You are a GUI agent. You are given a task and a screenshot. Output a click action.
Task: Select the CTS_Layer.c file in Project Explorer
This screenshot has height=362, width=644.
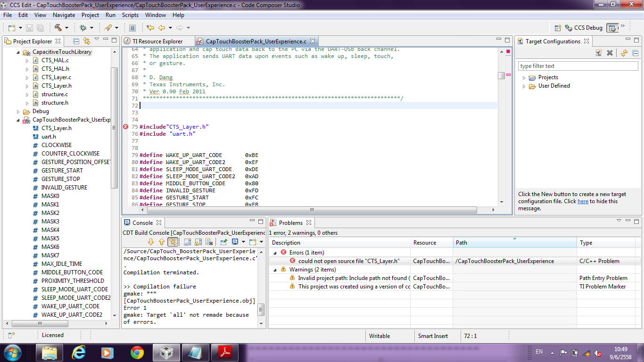tap(56, 77)
